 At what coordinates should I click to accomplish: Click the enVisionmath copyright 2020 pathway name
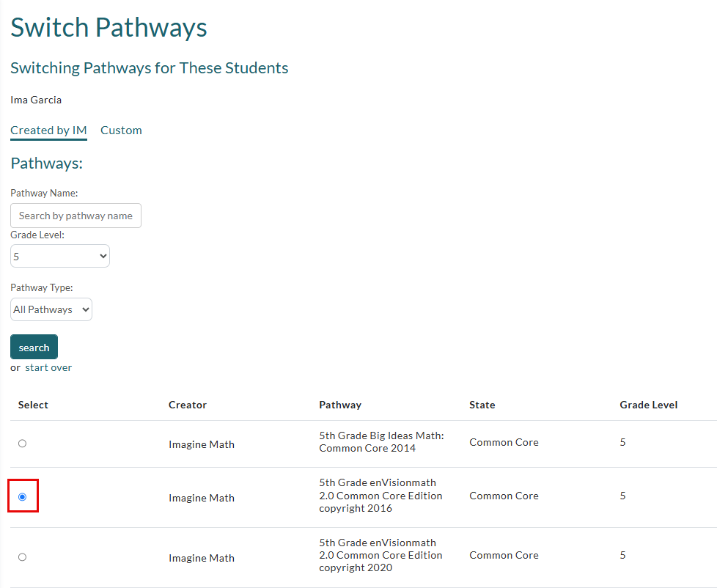pos(380,555)
